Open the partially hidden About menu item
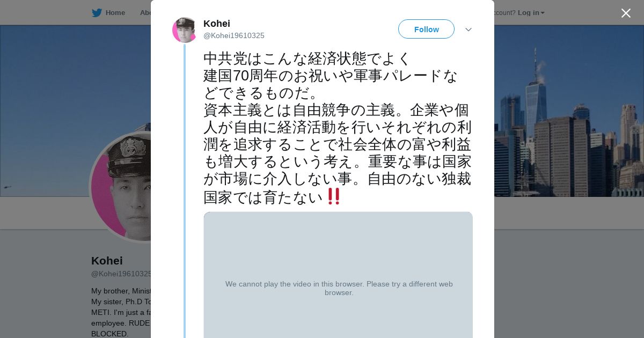 (x=145, y=13)
